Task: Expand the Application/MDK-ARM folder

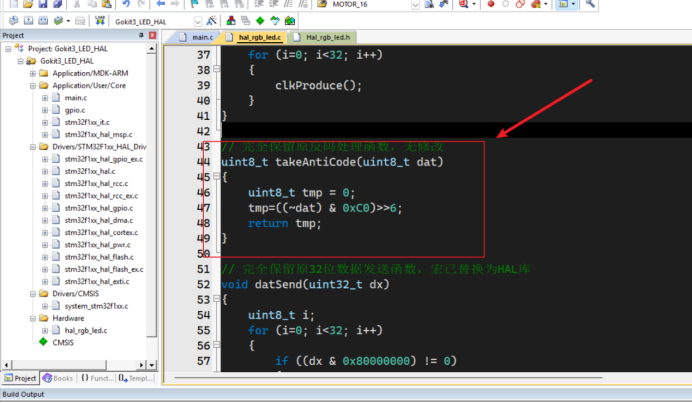Action: click(33, 73)
